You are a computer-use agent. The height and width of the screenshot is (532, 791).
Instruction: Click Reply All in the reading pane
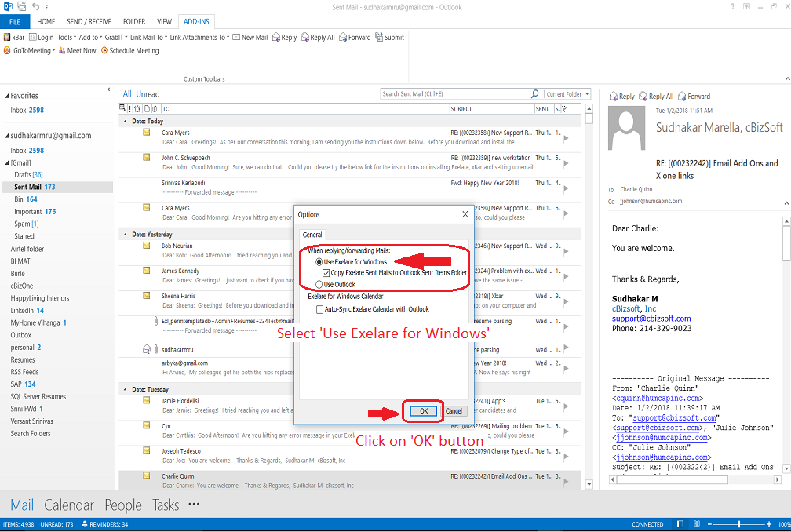pos(656,97)
